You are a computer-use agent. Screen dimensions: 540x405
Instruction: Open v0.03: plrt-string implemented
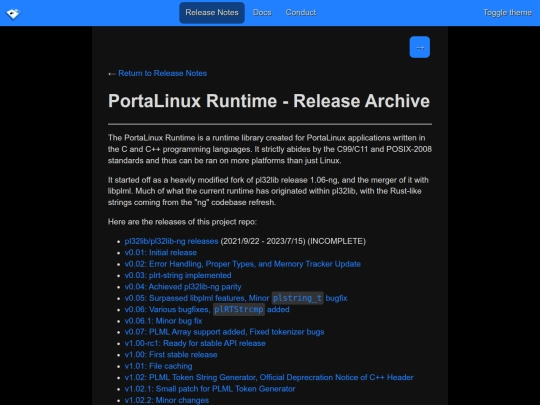[x=178, y=275]
